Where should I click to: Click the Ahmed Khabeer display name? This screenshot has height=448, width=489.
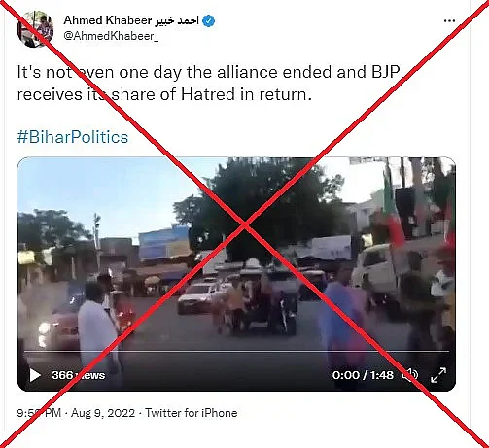click(107, 20)
